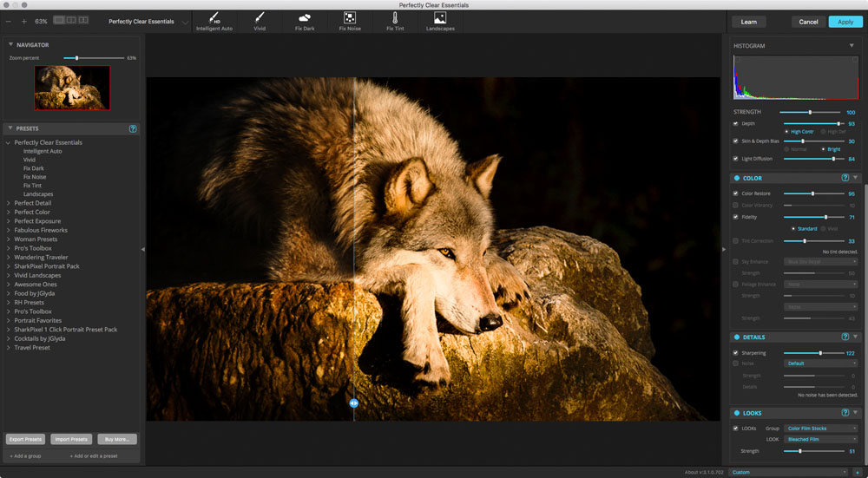The image size is (868, 478).
Task: Expand the Perfect Detail preset group
Action: (9, 203)
